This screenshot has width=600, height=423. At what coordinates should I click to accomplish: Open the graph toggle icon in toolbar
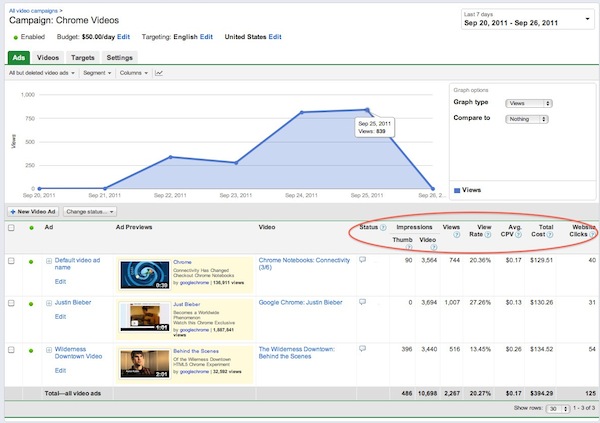click(x=159, y=73)
